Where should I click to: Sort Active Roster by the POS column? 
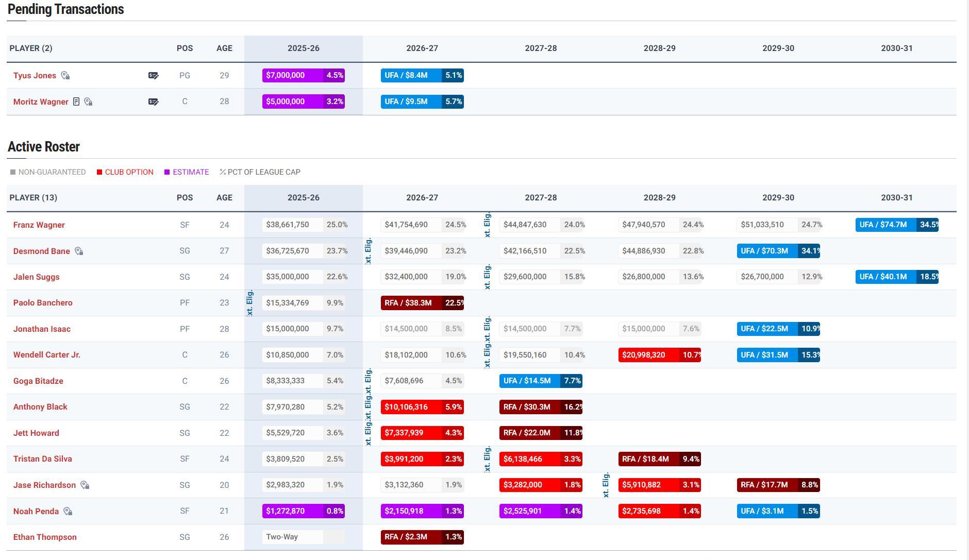click(x=185, y=198)
